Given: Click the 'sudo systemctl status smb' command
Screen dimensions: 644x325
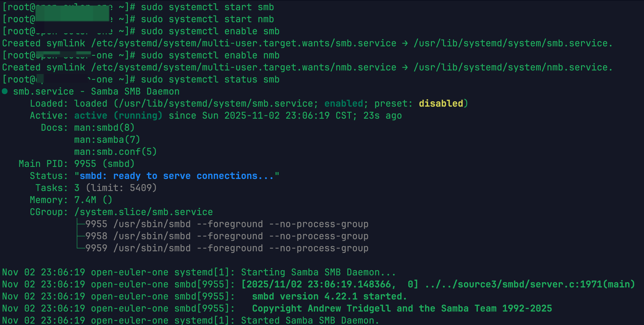Looking at the screenshot, I should point(210,79).
